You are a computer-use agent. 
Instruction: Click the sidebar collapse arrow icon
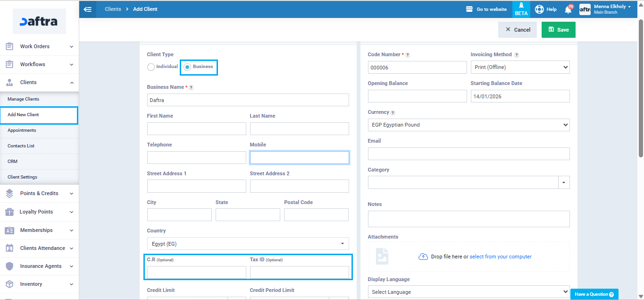pos(87,9)
